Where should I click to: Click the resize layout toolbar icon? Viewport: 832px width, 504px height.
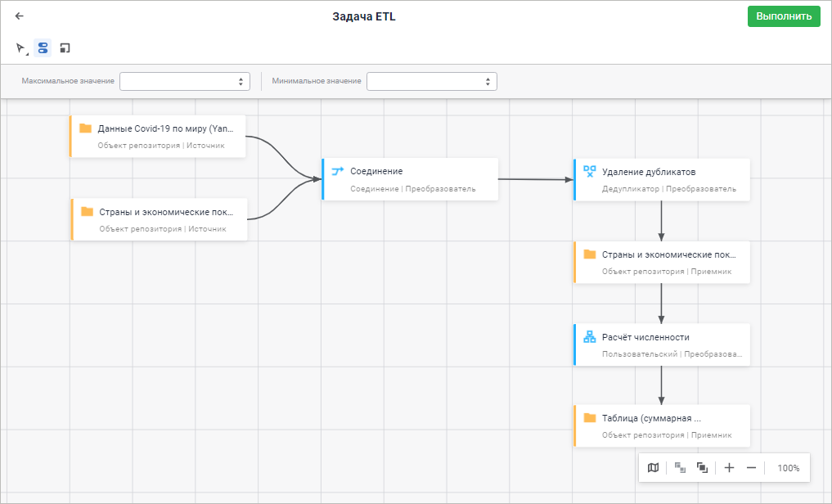click(65, 48)
